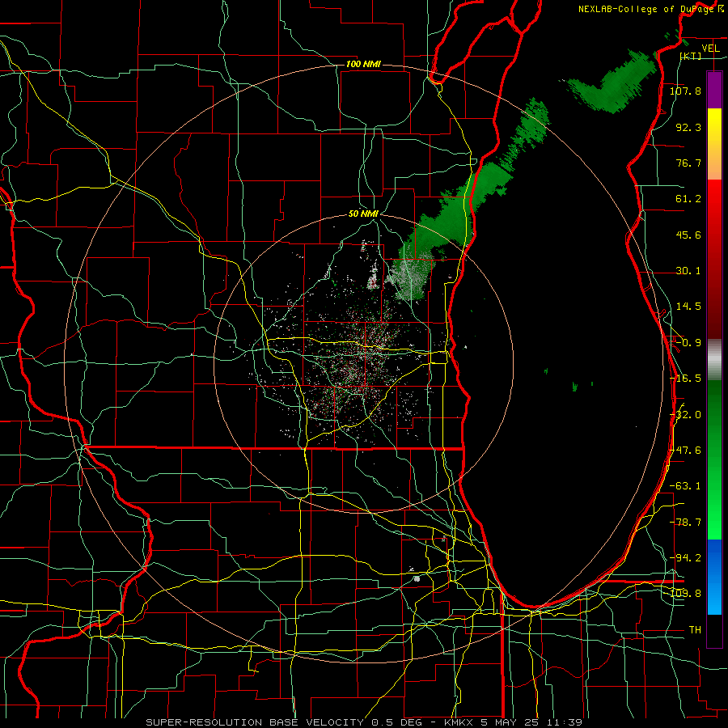Click the -0.9 legend value
The width and height of the screenshot is (728, 728).
pyautogui.click(x=688, y=343)
